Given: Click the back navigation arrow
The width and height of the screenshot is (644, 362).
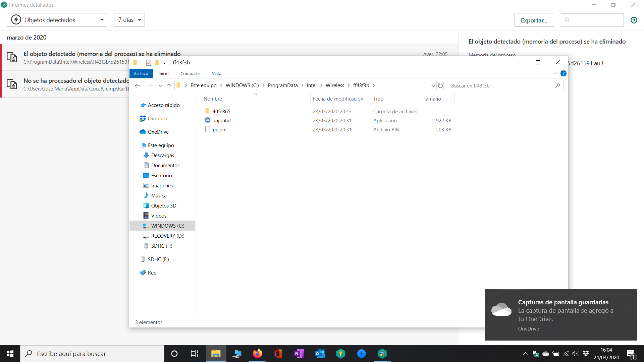Looking at the screenshot, I should [x=138, y=86].
